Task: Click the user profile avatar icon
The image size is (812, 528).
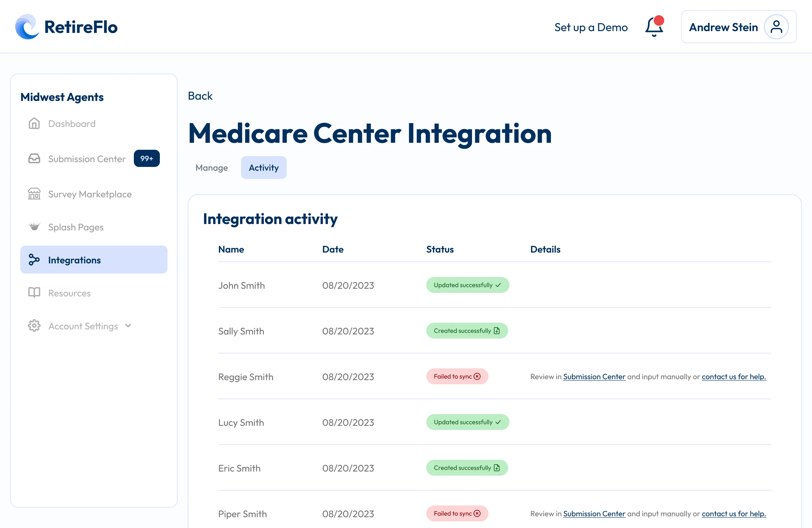Action: [x=776, y=27]
